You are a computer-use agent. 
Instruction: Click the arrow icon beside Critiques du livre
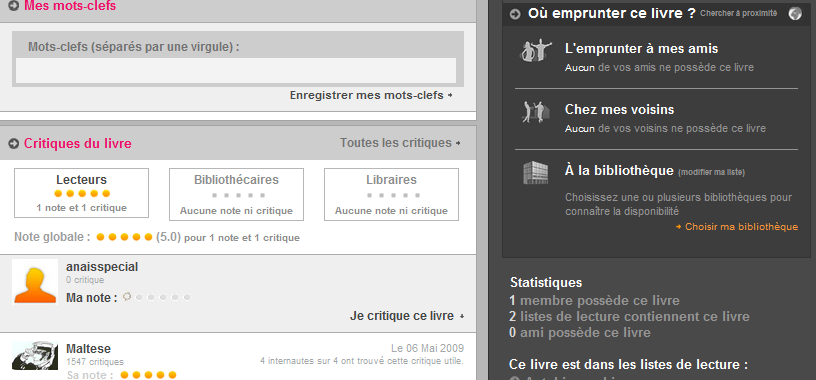pyautogui.click(x=14, y=144)
